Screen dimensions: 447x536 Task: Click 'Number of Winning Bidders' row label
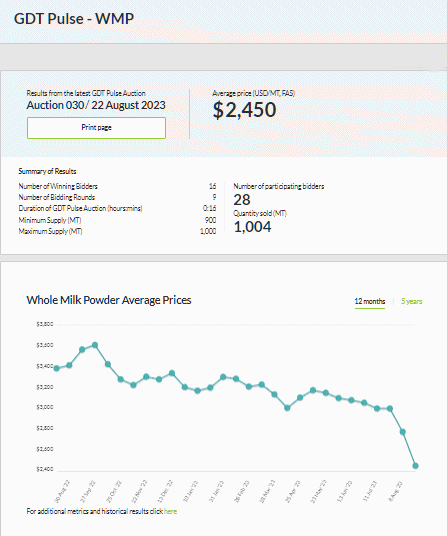point(58,186)
